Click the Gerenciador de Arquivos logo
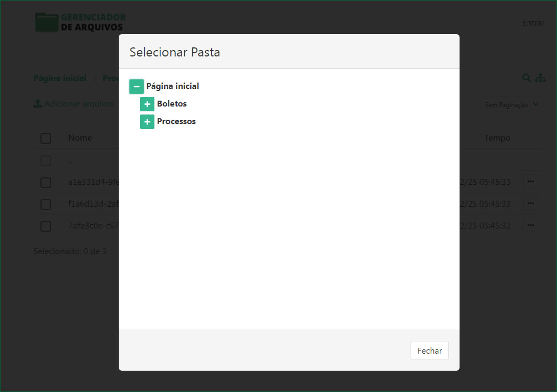 [80, 22]
